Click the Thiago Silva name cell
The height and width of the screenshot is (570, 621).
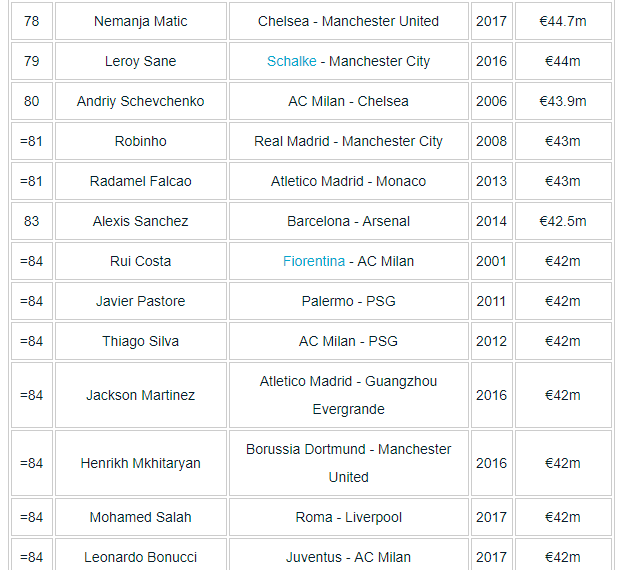[140, 341]
